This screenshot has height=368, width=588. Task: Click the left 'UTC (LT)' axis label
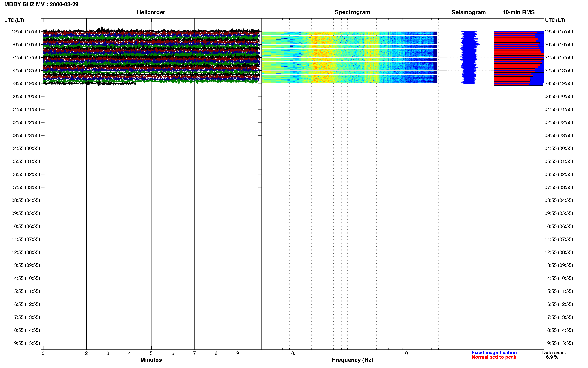[x=14, y=20]
